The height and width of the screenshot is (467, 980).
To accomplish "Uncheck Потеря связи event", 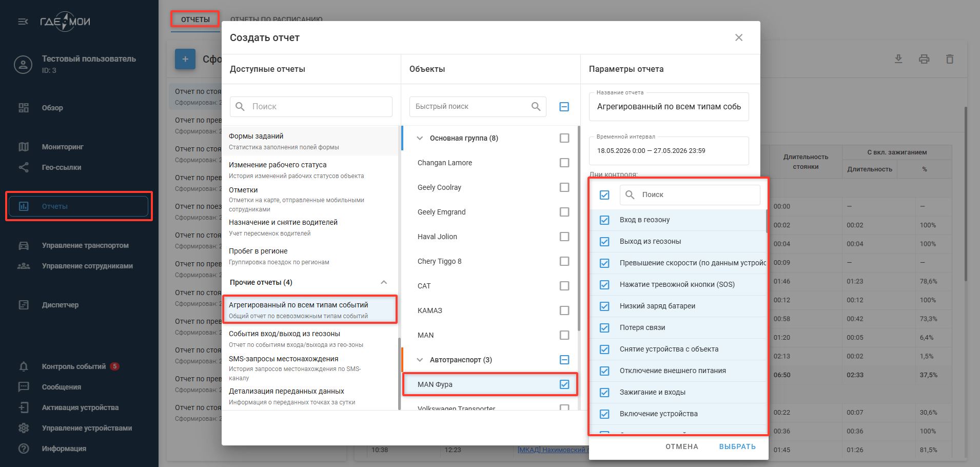I will [x=604, y=328].
